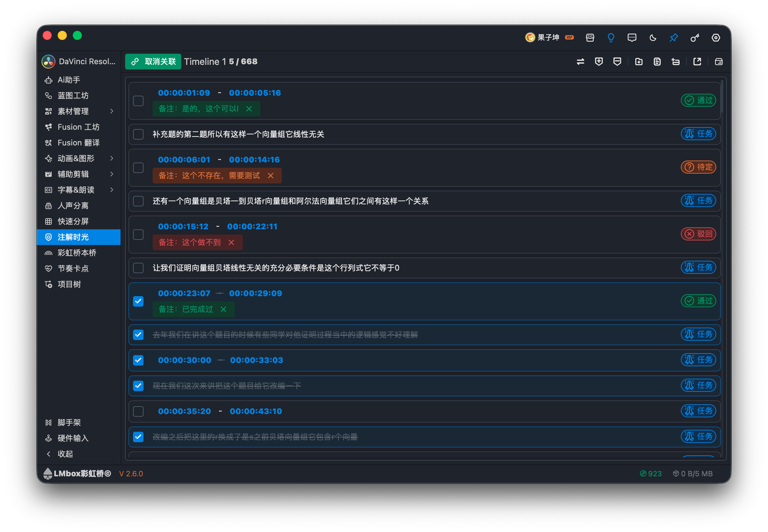Screen dimensions: 768x532
Task: Open the store icon in title bar
Action: tap(590, 37)
